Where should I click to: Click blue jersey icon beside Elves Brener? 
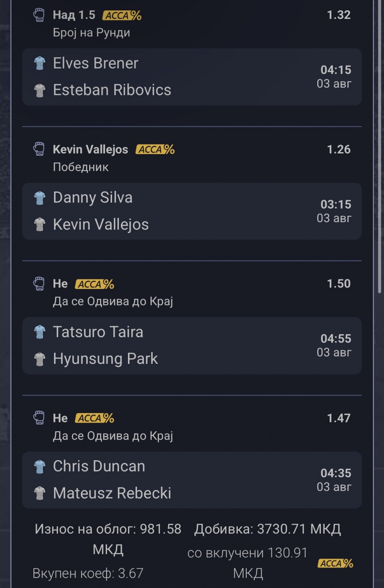(40, 63)
